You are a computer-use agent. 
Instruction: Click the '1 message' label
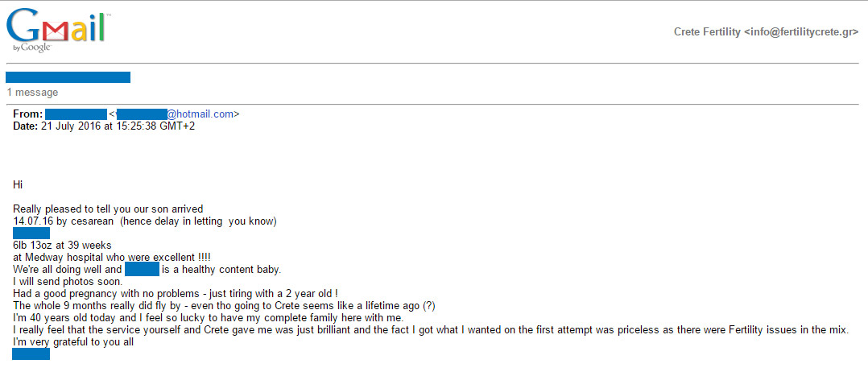[x=32, y=93]
